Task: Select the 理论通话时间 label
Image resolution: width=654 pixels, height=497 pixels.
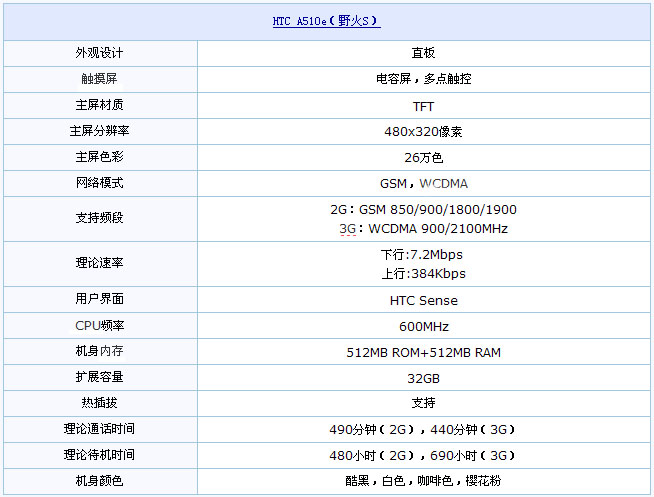Action: [99, 429]
